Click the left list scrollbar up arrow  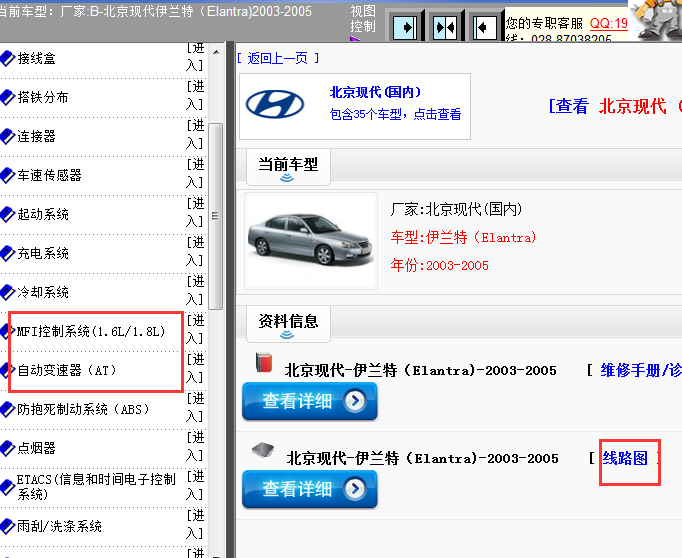tap(216, 52)
